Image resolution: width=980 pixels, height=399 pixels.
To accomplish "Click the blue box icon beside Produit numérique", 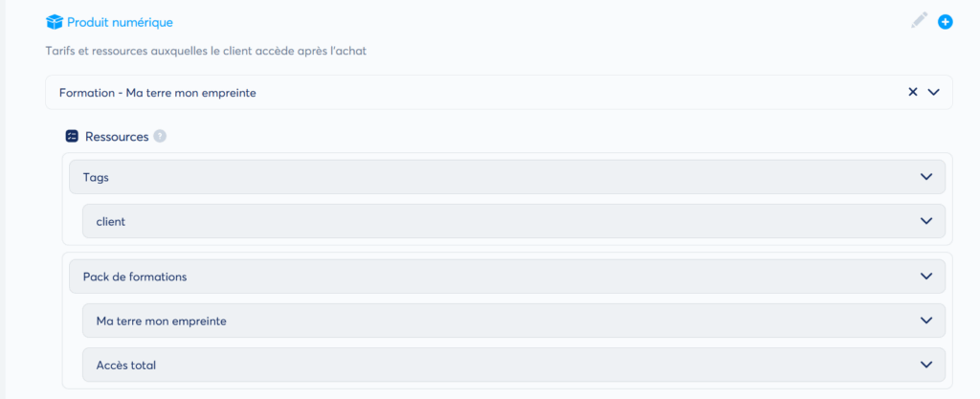I will click(55, 22).
